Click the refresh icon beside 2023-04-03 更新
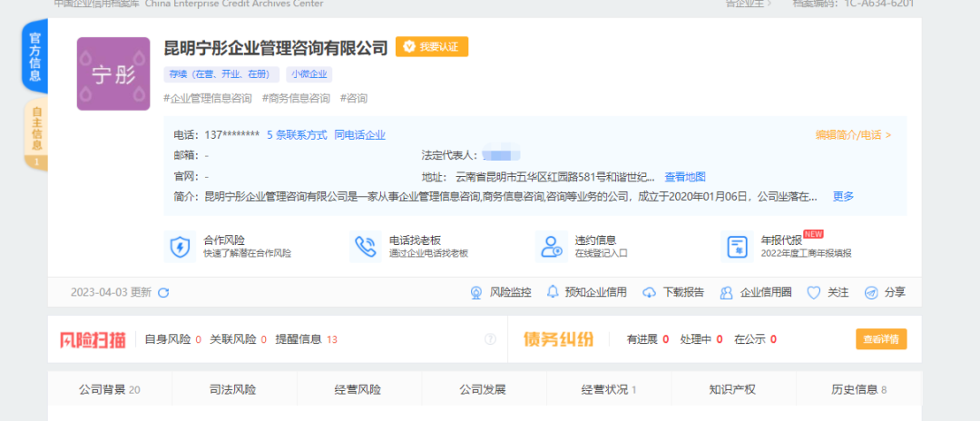Viewport: 980px width, 421px height. click(163, 292)
